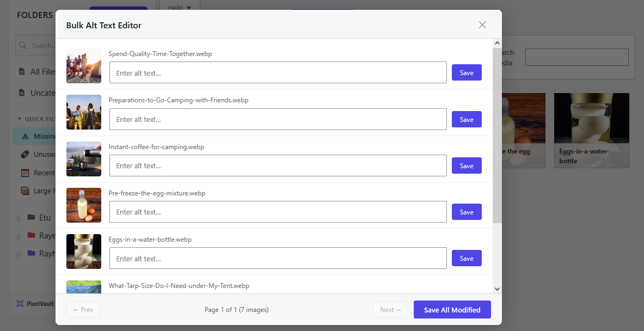
Task: Open the Spend-Quality-Time-Together thumbnail
Action: 84,66
